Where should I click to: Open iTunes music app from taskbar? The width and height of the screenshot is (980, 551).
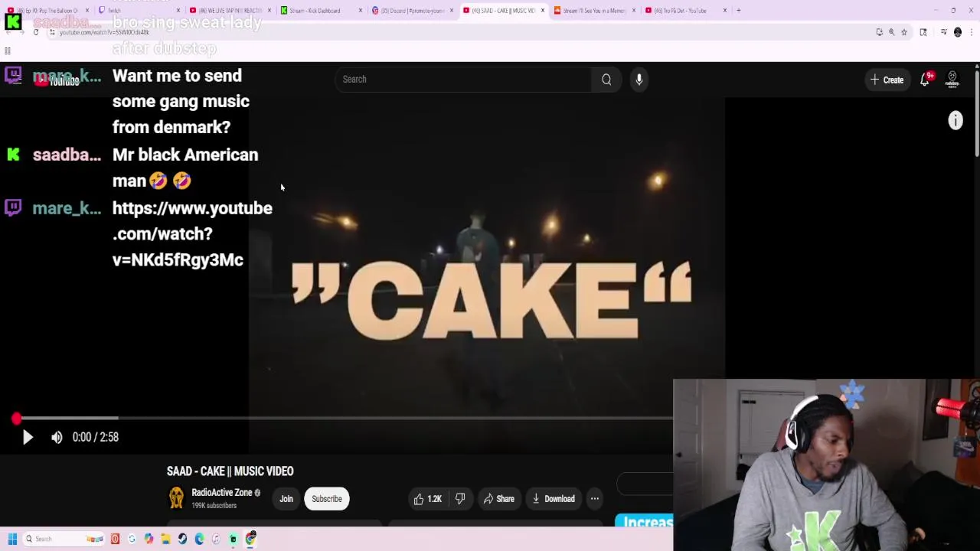point(216,539)
